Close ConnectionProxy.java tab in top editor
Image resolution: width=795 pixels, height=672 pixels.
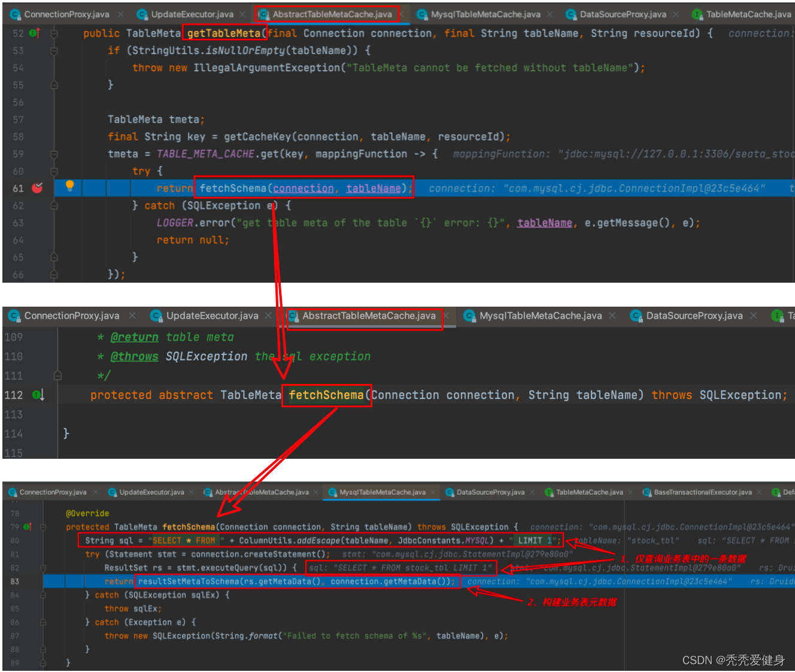[121, 14]
